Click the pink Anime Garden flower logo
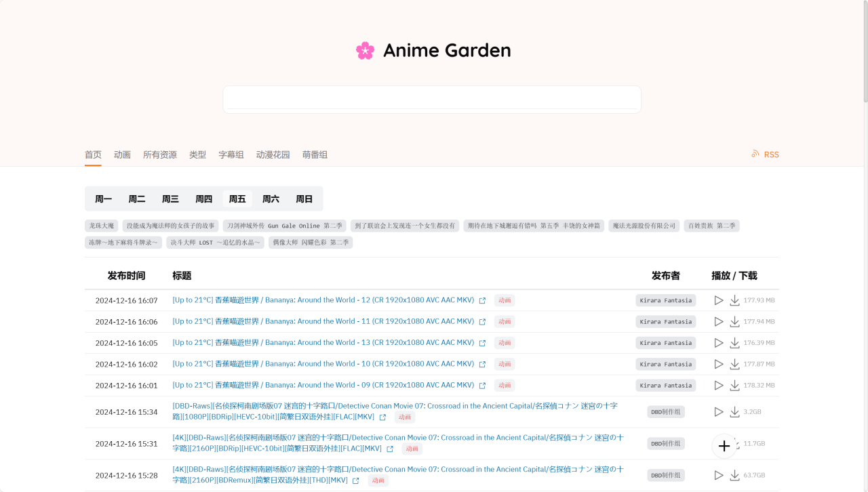 coord(365,51)
